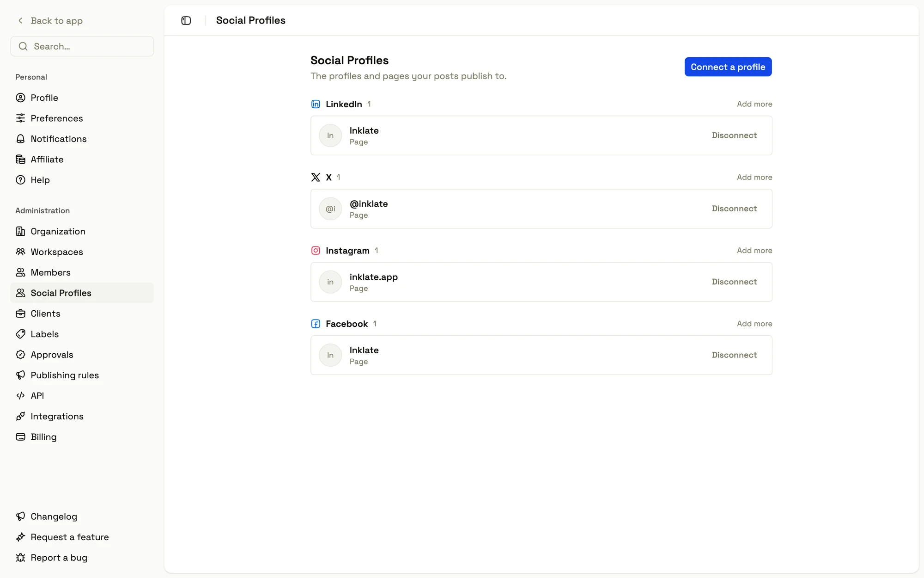Go Back to app
The width and height of the screenshot is (924, 578).
(50, 21)
